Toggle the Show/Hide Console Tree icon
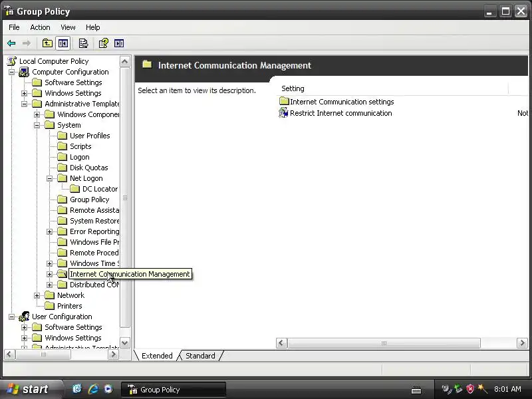Image resolution: width=532 pixels, height=399 pixels. click(63, 43)
